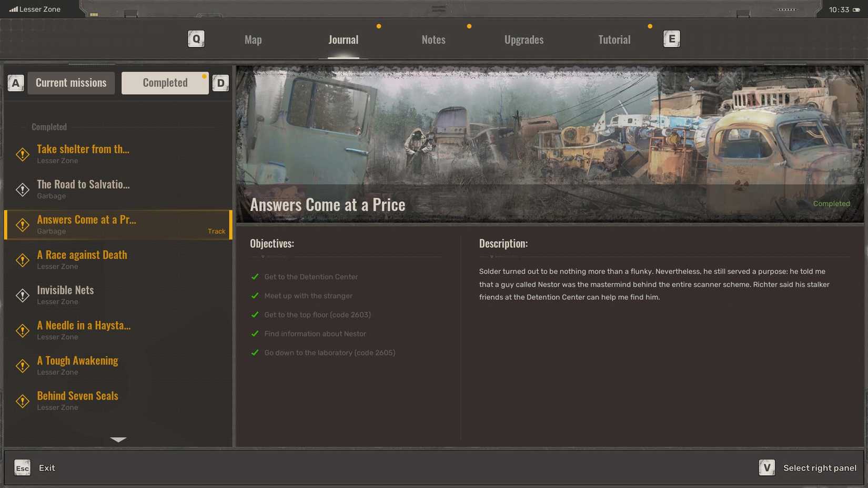Track the Answers Come at a Price mission
The height and width of the screenshot is (488, 868).
[216, 231]
